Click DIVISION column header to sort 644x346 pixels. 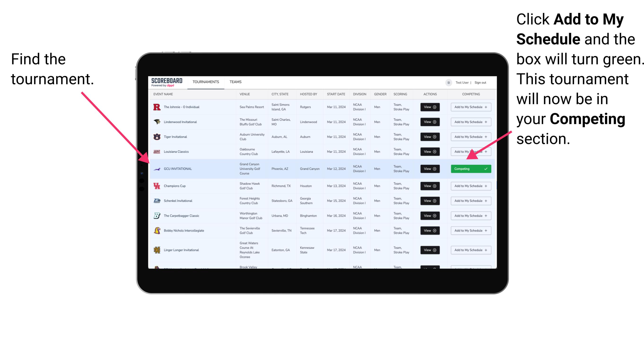pyautogui.click(x=360, y=95)
